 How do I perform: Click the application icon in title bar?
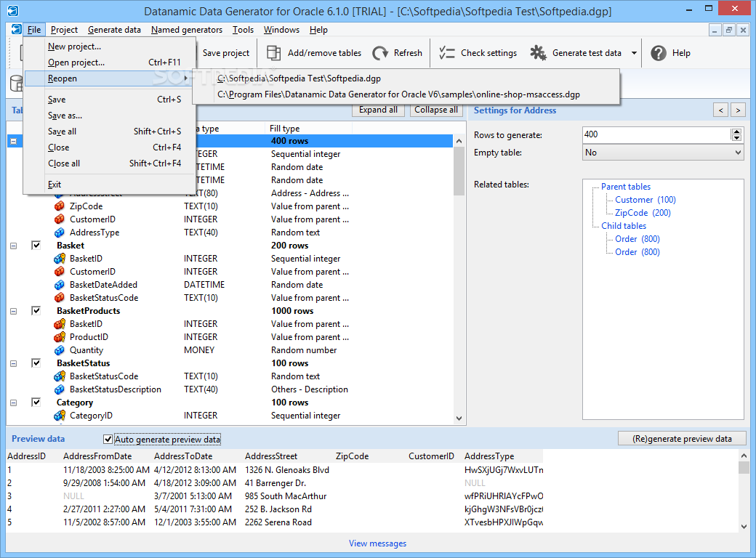[x=13, y=10]
